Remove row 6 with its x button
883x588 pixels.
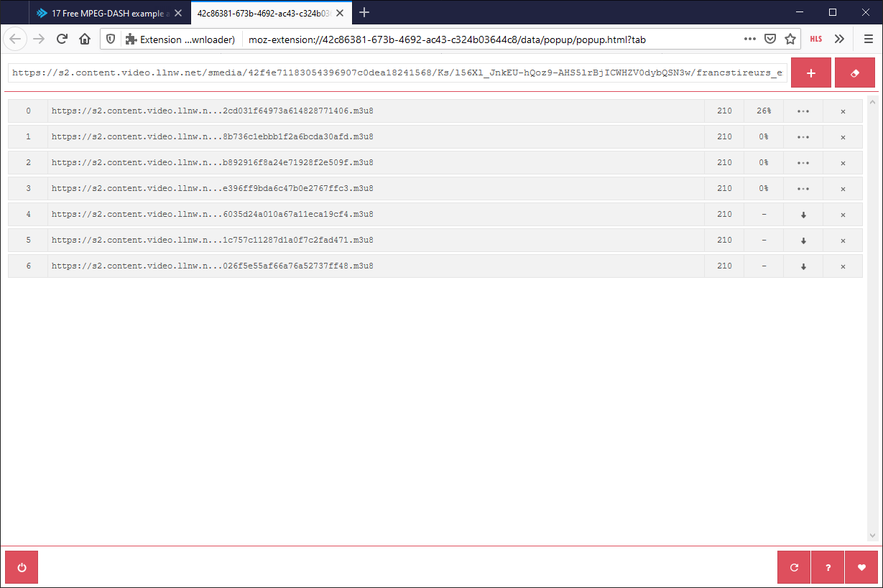coord(843,266)
